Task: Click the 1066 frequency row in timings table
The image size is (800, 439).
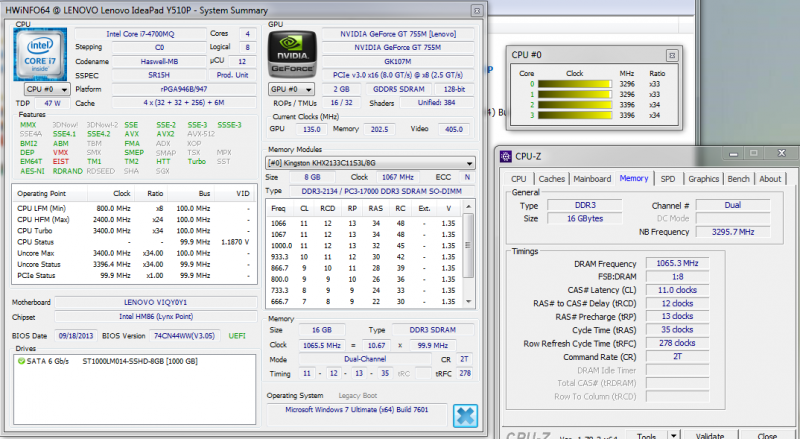Action: pos(364,223)
